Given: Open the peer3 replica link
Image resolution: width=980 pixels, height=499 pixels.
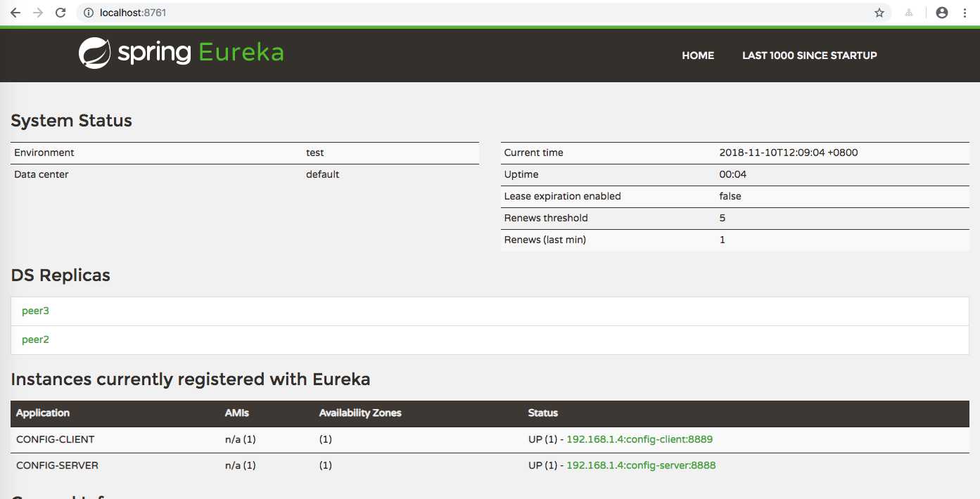Looking at the screenshot, I should click(x=35, y=311).
